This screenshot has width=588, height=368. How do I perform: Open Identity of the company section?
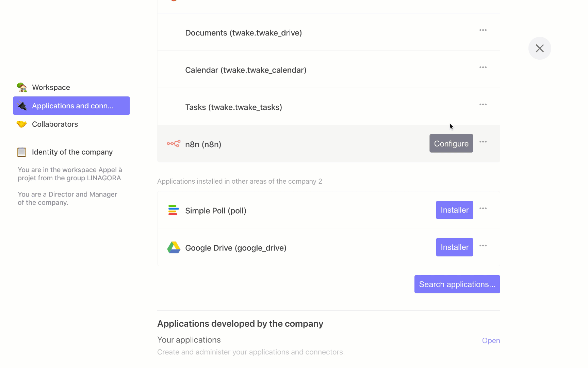[x=71, y=152]
